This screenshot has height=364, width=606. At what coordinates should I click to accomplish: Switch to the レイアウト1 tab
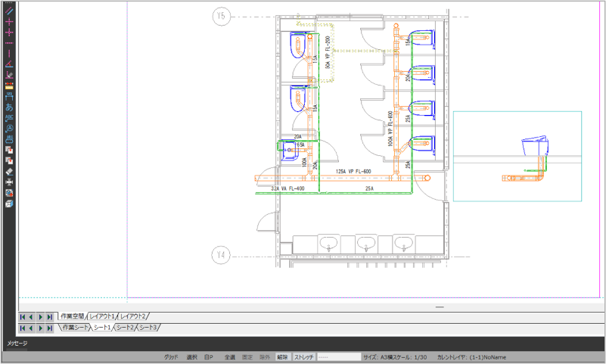[x=102, y=316]
